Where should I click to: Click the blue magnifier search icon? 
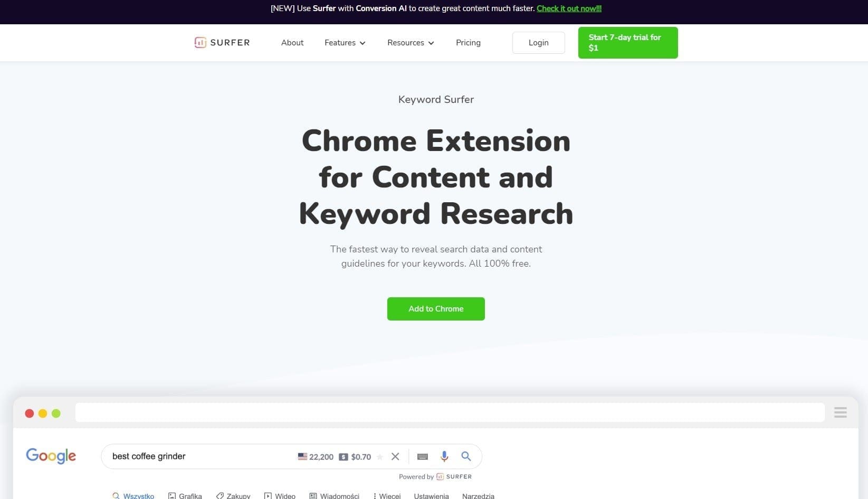coord(466,456)
